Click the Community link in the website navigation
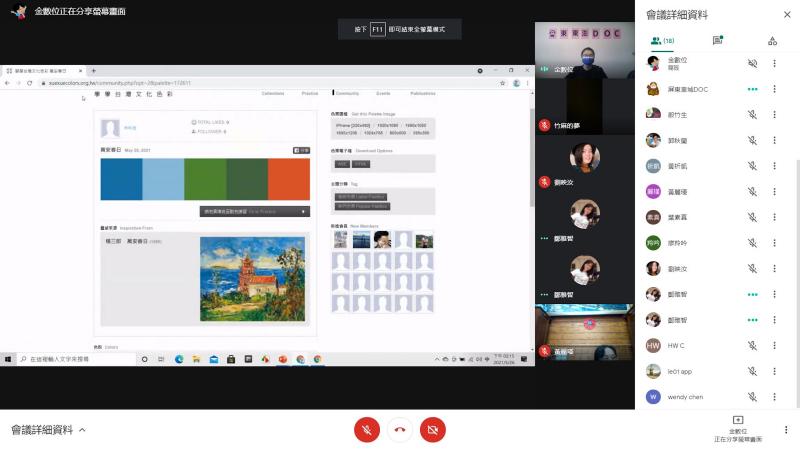 click(347, 93)
